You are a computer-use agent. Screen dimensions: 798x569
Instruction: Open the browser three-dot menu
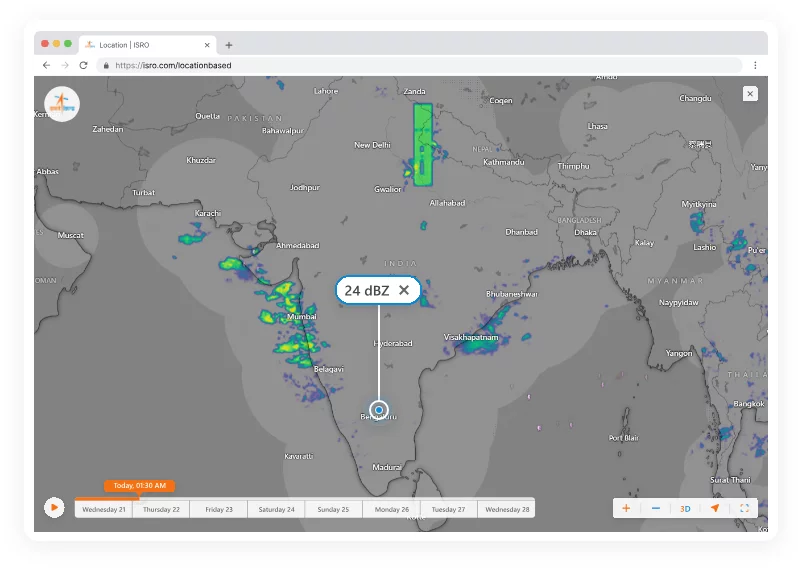point(755,65)
